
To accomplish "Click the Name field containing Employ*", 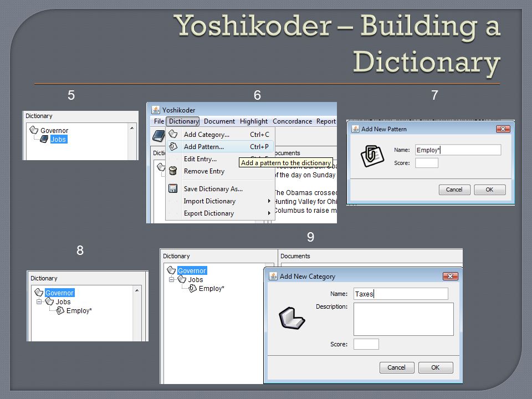I will (x=458, y=150).
